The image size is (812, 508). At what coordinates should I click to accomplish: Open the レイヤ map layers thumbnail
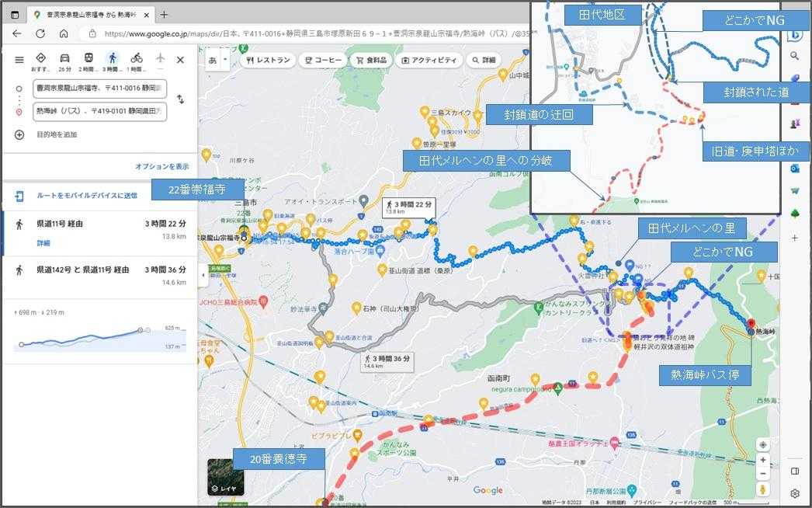(x=225, y=477)
